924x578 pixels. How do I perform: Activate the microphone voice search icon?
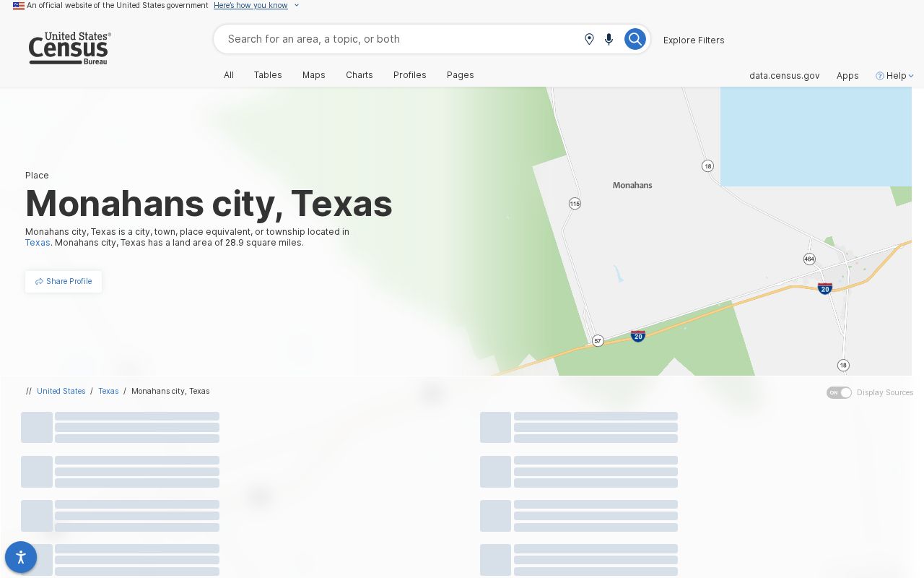pyautogui.click(x=609, y=39)
